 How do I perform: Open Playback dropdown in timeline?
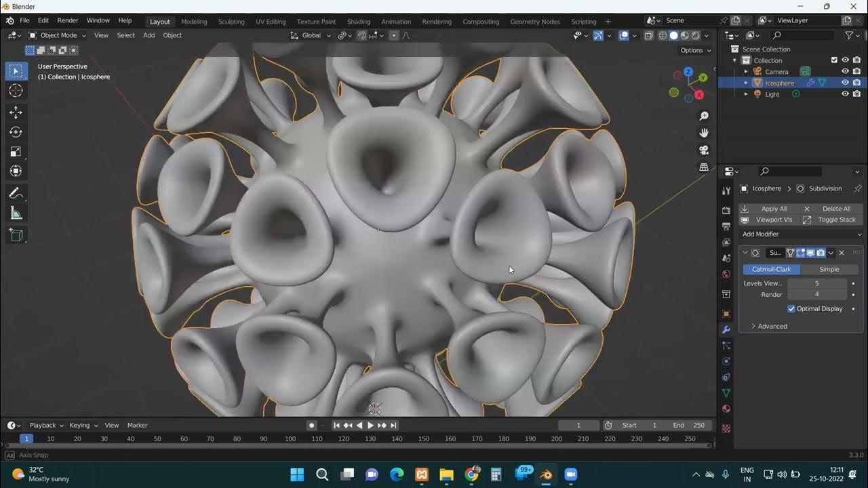46,425
